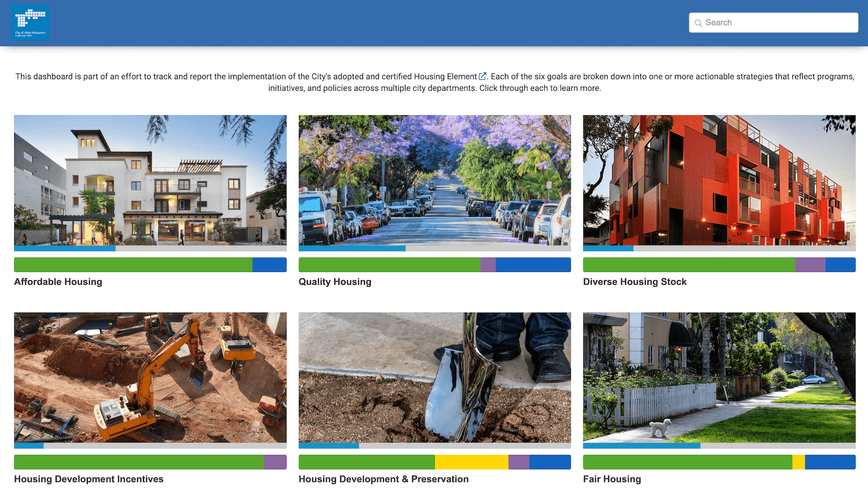Click the excavator photo on Housing Development Incentives
The image size is (868, 504).
click(x=150, y=379)
